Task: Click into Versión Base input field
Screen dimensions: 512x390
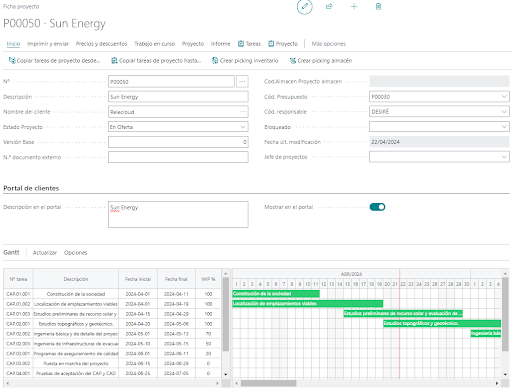Action: click(x=178, y=142)
